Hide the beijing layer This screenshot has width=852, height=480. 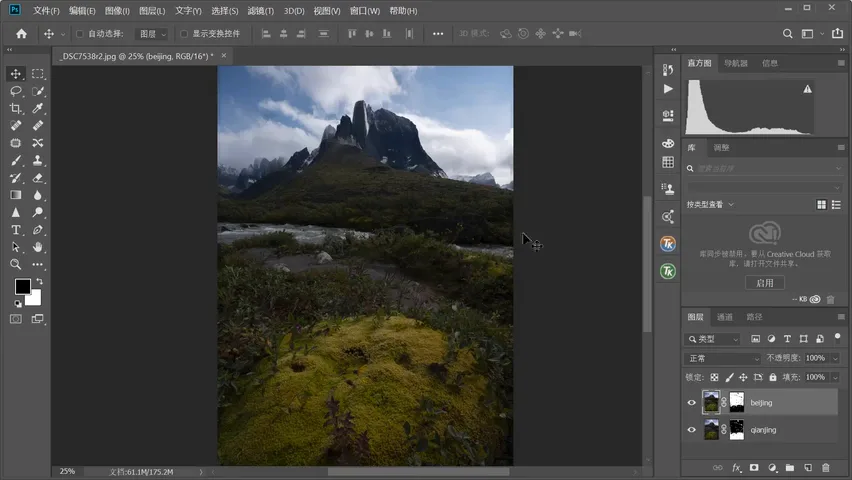691,403
